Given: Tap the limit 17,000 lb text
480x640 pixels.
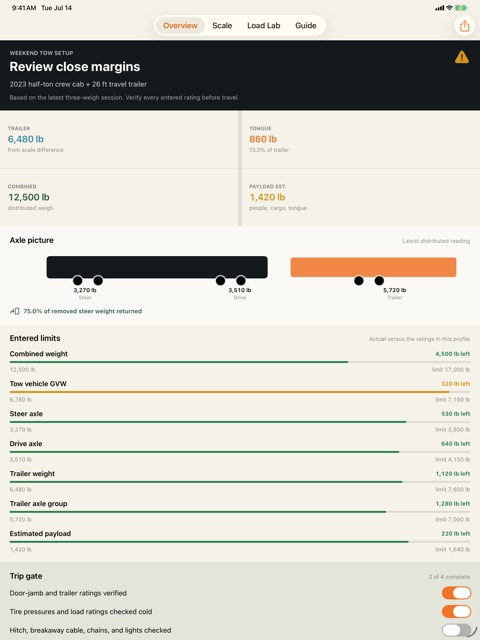Looking at the screenshot, I should click(451, 370).
